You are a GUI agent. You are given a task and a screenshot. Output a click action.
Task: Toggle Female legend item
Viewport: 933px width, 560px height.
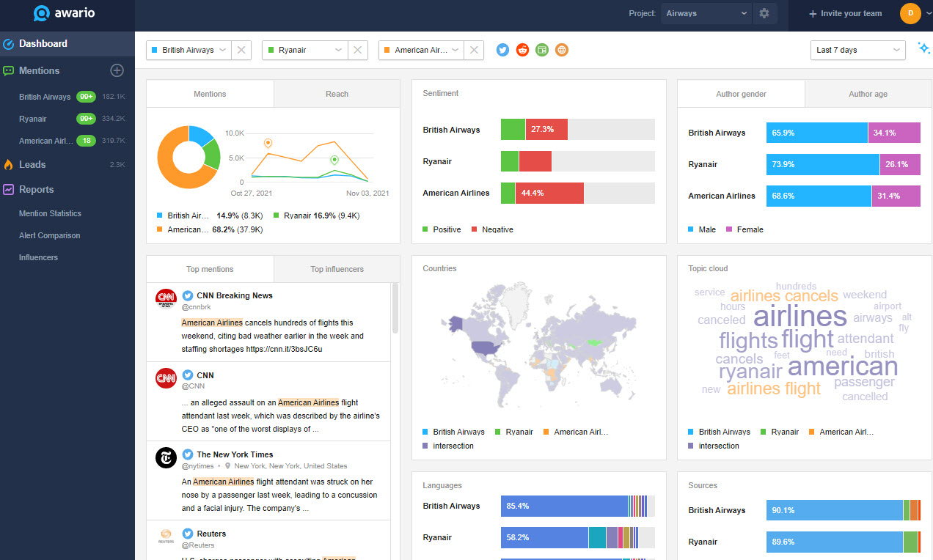click(x=744, y=229)
